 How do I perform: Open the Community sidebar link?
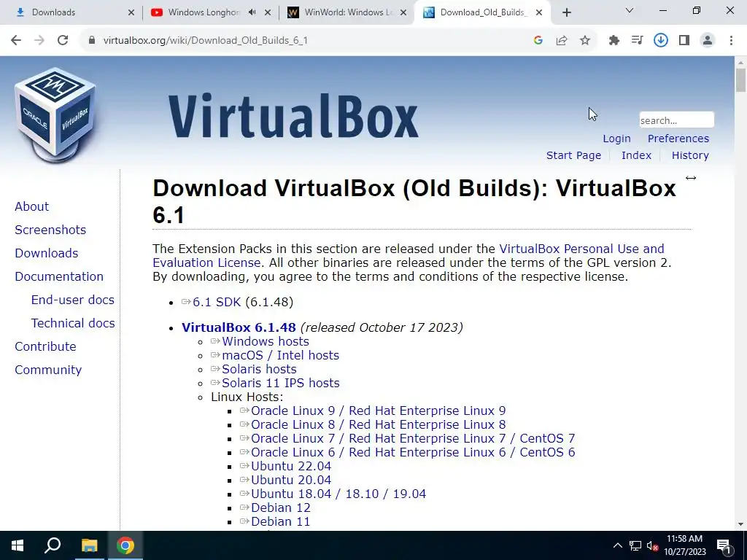tap(48, 370)
